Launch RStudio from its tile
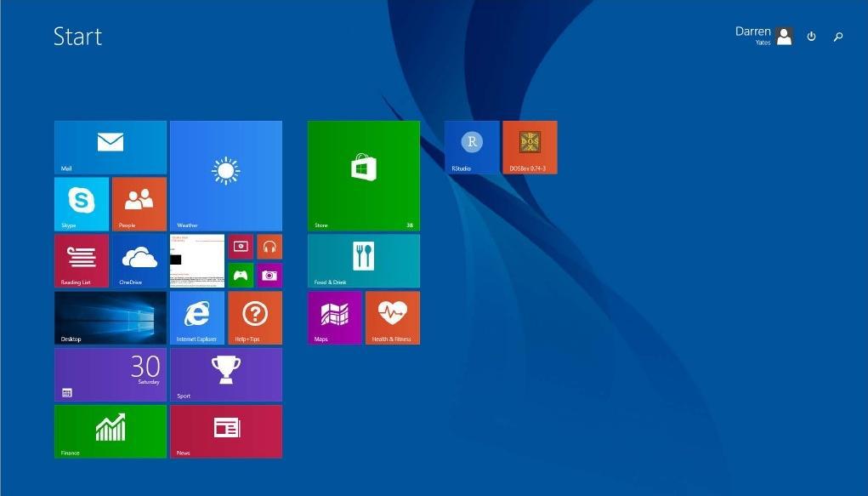Screen dimensions: 868x496 [472, 147]
